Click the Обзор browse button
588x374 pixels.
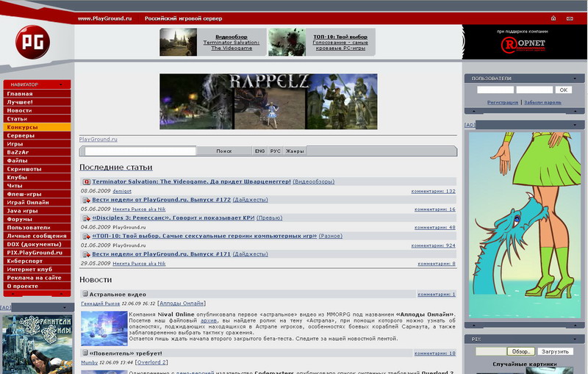[521, 351]
